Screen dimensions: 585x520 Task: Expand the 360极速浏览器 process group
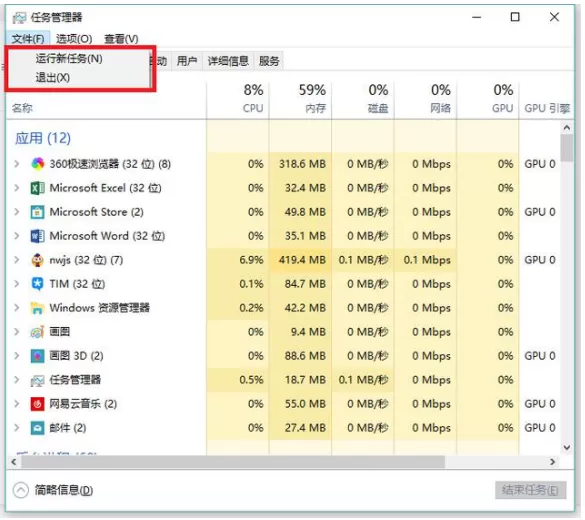16,164
